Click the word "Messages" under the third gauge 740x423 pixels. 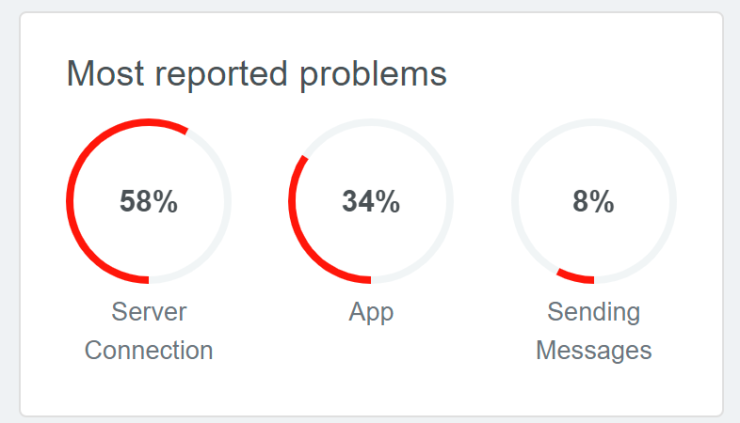pos(593,351)
